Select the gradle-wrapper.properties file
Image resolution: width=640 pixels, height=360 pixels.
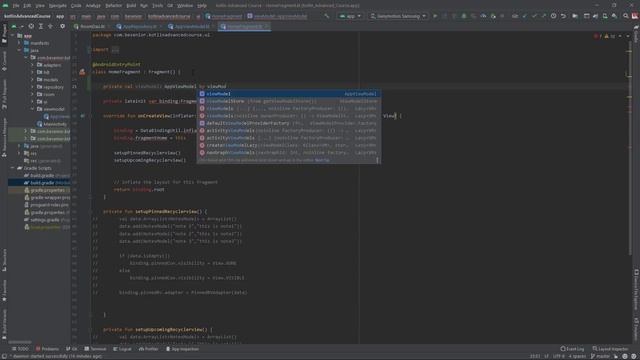47,198
